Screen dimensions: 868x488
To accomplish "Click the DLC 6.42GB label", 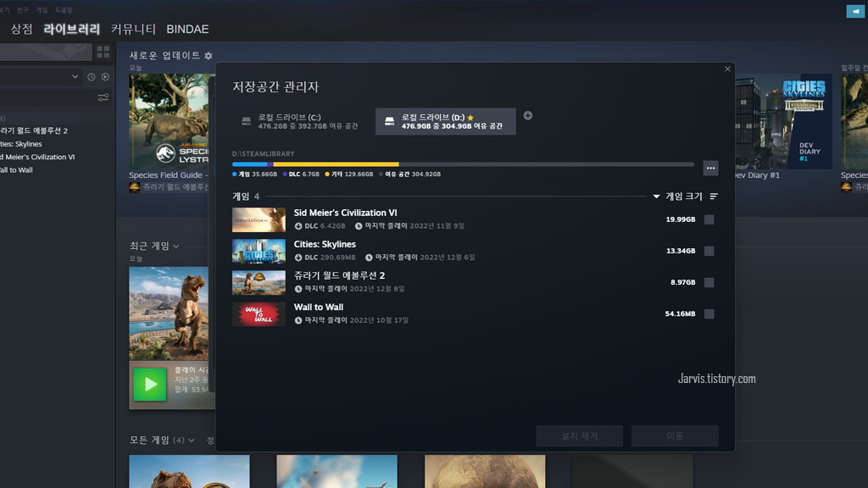I will tap(320, 225).
